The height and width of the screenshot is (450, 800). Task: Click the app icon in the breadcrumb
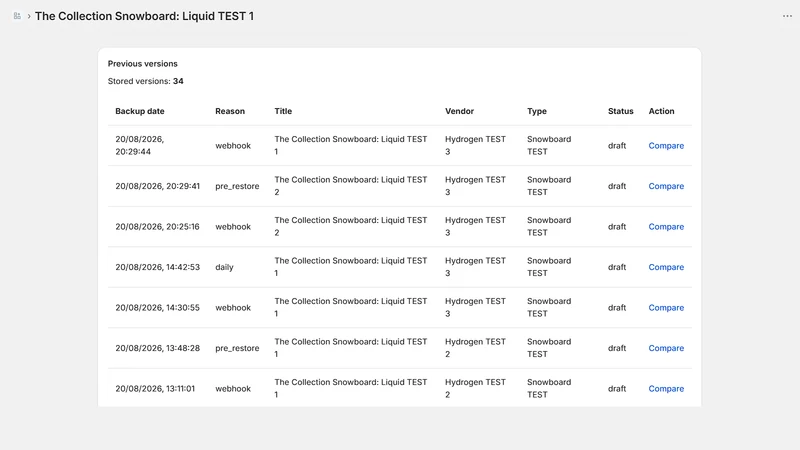[x=17, y=16]
